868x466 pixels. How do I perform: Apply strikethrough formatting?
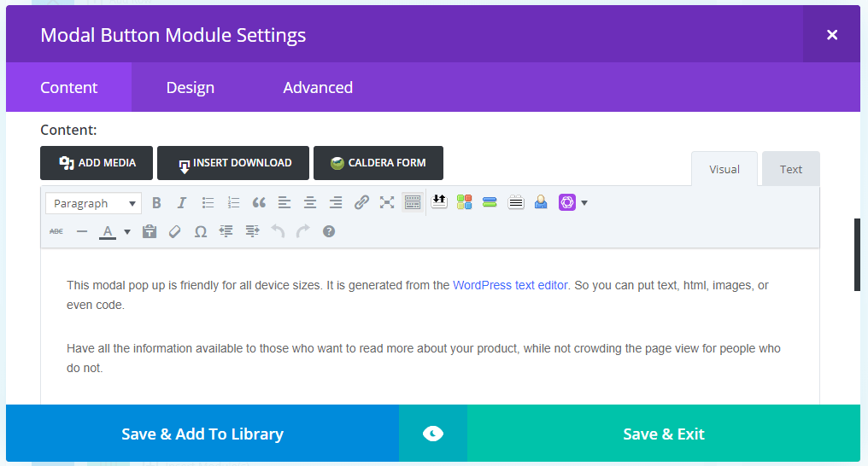click(56, 231)
